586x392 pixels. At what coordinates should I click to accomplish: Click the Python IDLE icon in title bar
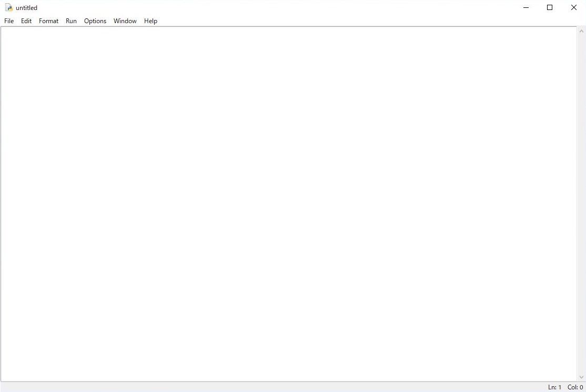point(8,8)
